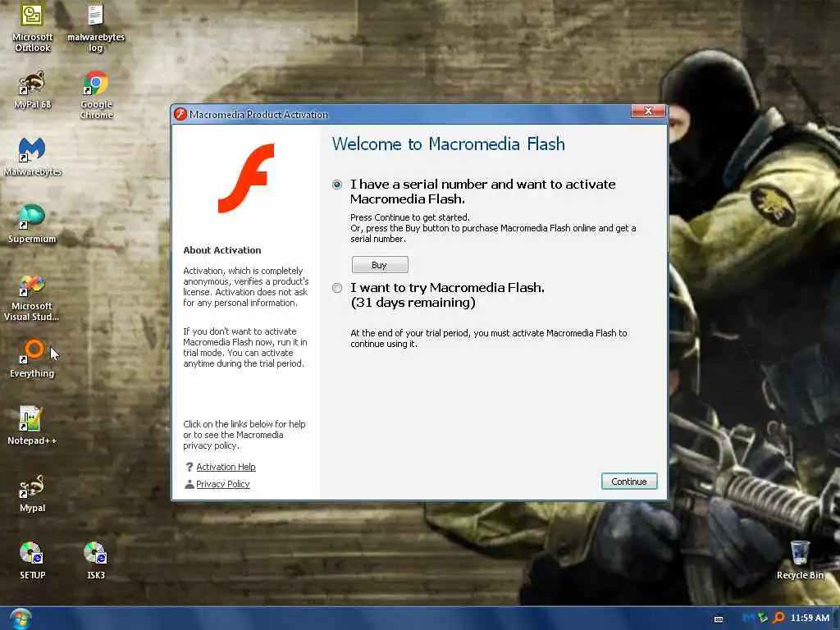Open the Microsoft Outlook desktop icon

[x=32, y=27]
